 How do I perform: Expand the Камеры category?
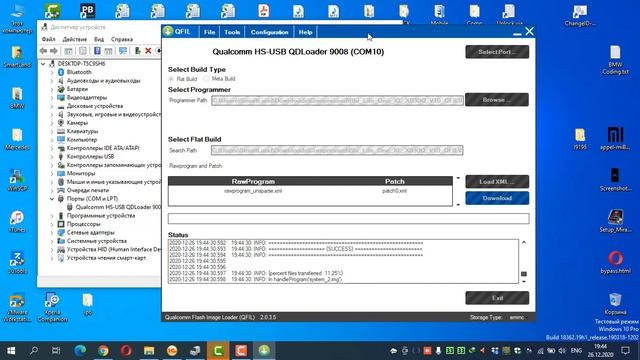click(x=52, y=123)
